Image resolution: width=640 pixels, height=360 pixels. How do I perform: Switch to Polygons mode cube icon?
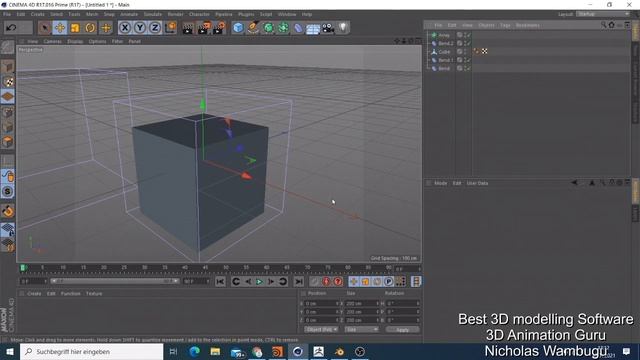[8, 142]
